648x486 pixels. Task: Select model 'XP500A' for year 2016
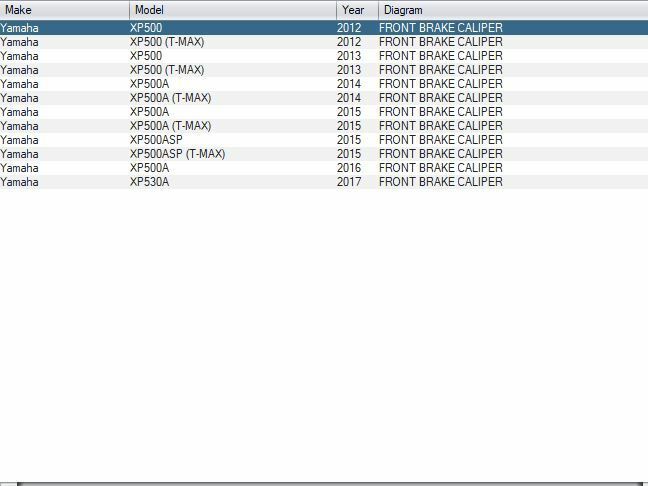(x=150, y=168)
